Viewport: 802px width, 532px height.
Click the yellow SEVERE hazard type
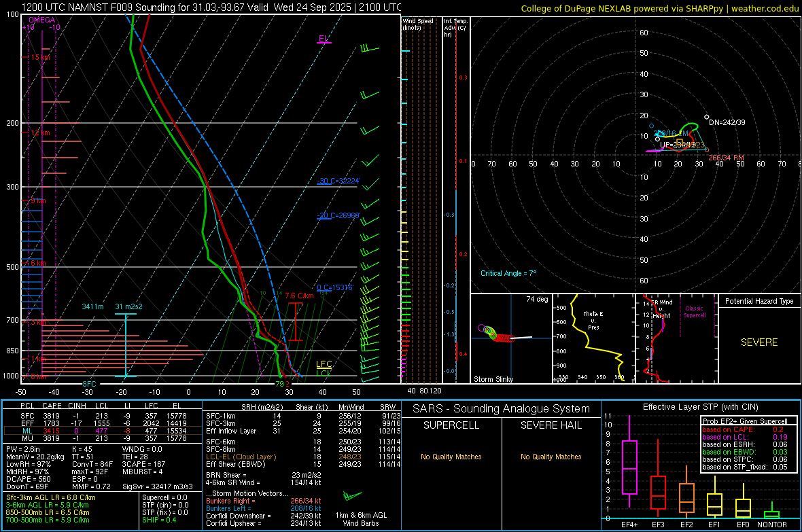[759, 342]
